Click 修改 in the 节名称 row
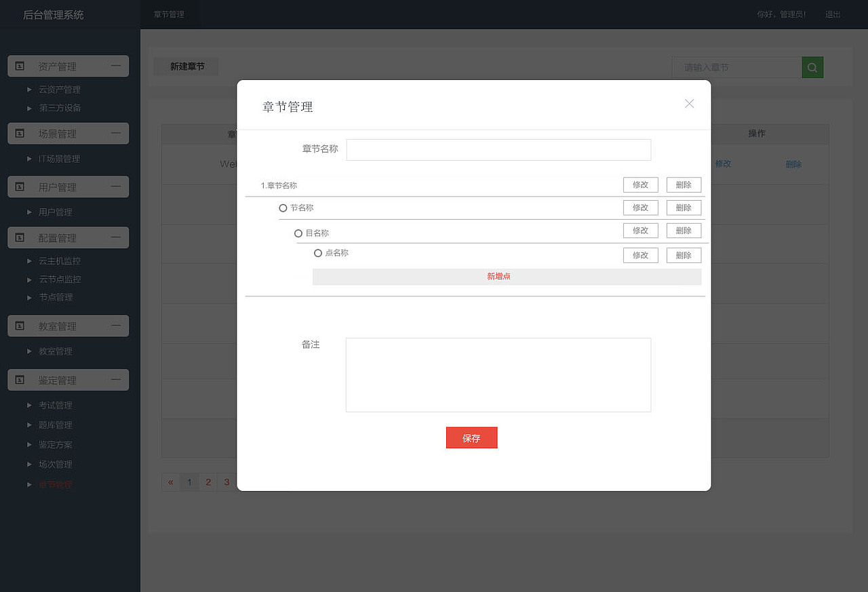 [x=641, y=208]
